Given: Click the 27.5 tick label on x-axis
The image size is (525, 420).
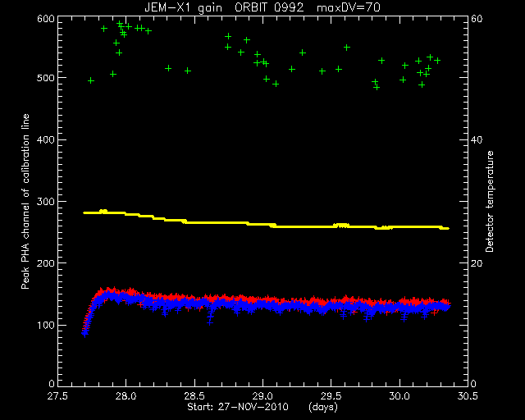Looking at the screenshot, I should [57, 396].
